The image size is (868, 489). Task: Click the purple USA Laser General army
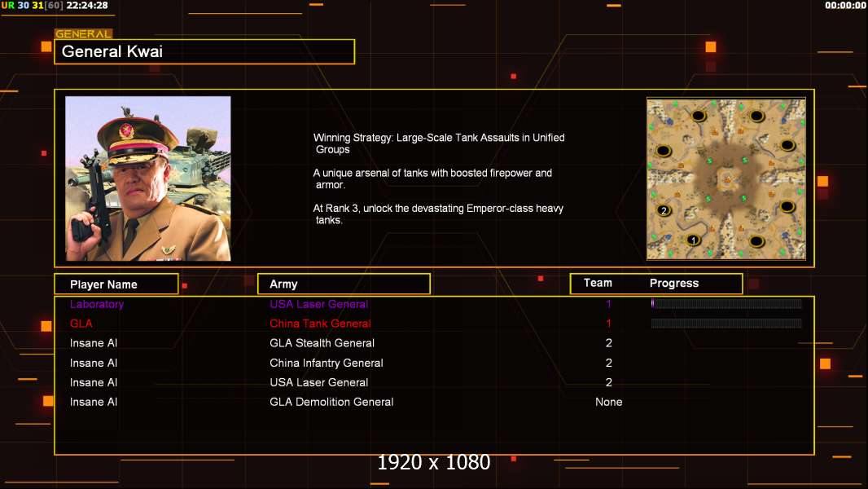[x=319, y=304]
